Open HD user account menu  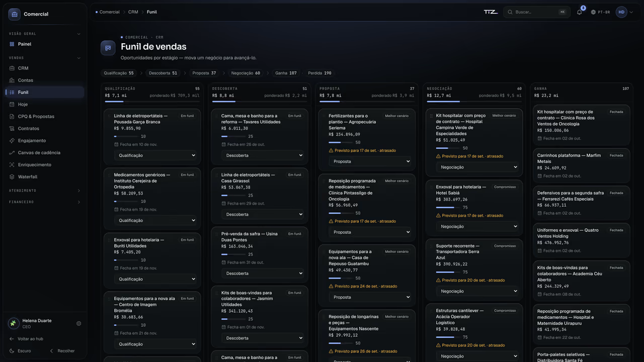click(x=624, y=12)
